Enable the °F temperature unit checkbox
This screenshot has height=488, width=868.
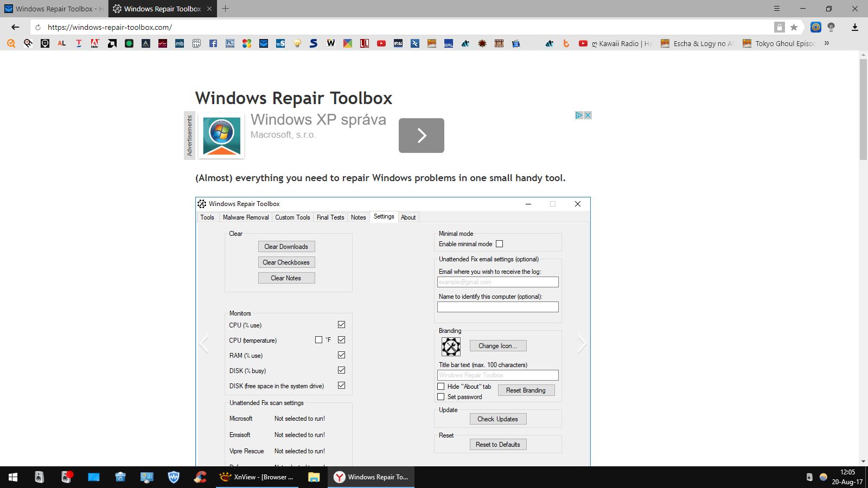point(319,340)
